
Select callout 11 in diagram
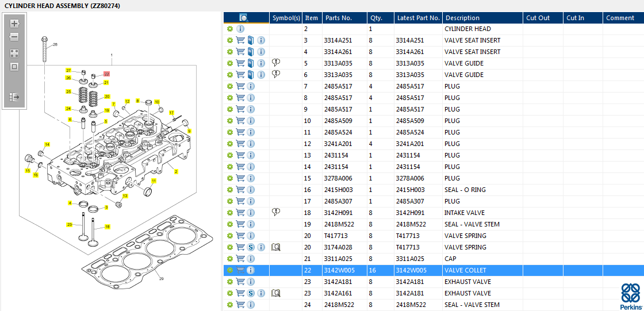pos(154,181)
